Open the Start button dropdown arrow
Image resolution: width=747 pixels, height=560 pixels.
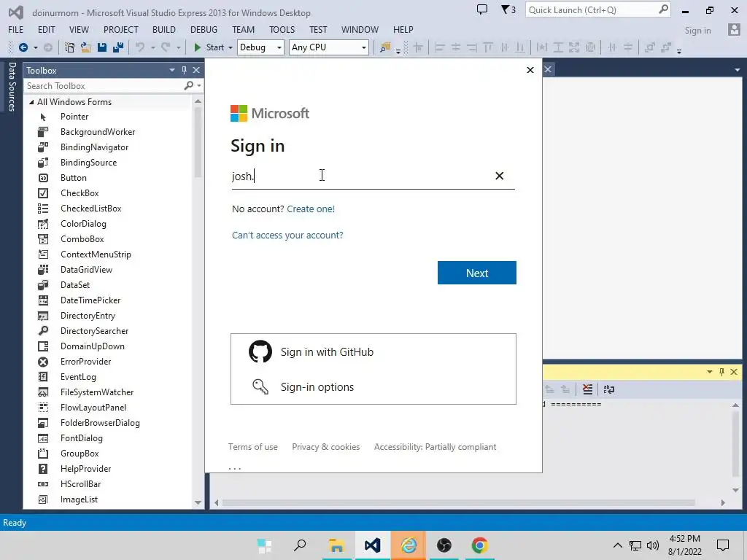(230, 47)
